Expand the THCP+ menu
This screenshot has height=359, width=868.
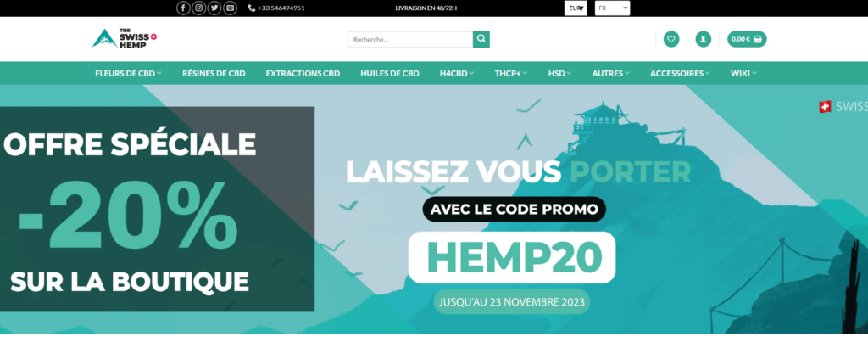(x=511, y=73)
